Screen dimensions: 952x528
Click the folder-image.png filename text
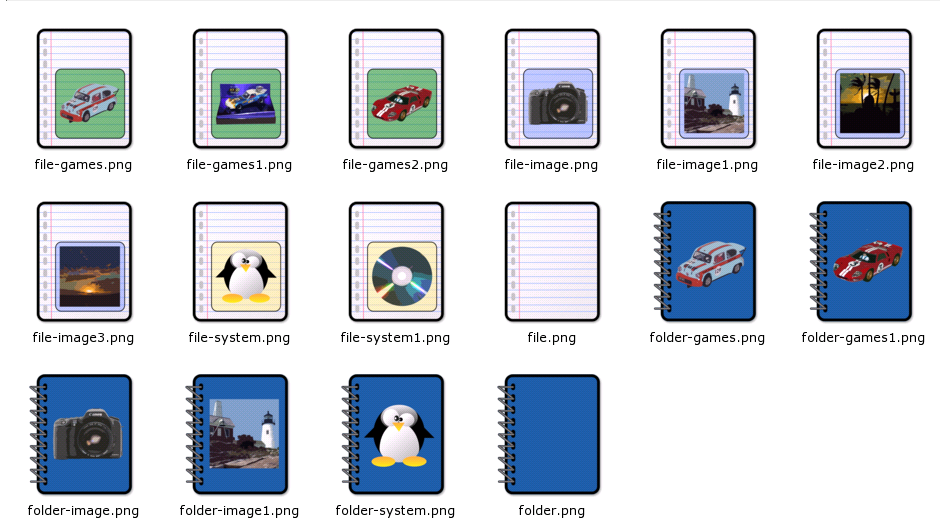83,511
